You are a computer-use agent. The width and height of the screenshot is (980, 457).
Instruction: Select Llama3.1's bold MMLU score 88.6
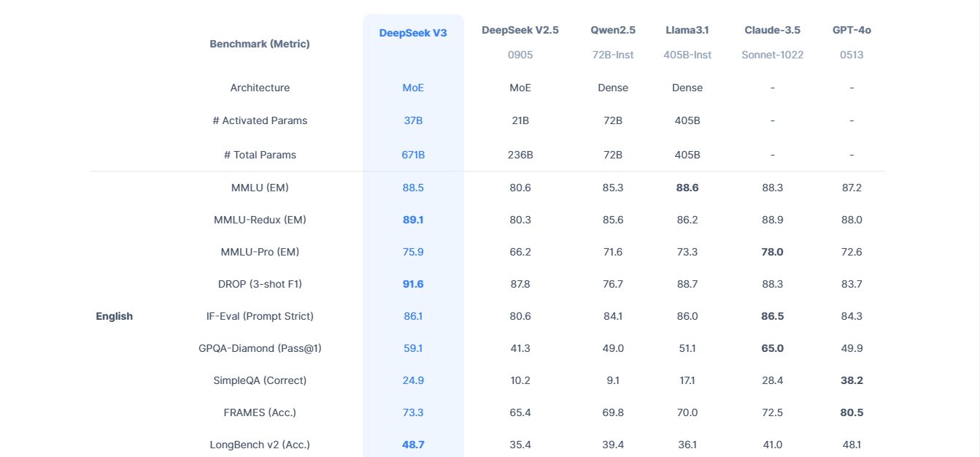[687, 188]
